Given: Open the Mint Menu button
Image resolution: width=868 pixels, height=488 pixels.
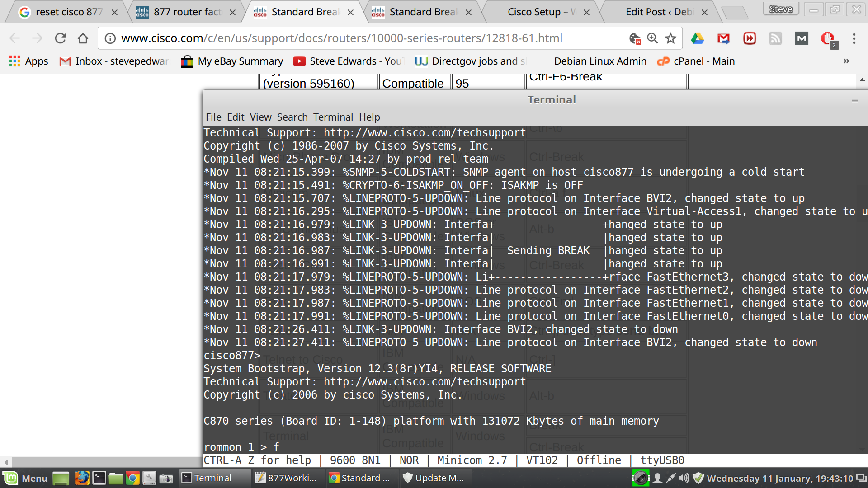Looking at the screenshot, I should tap(25, 478).
